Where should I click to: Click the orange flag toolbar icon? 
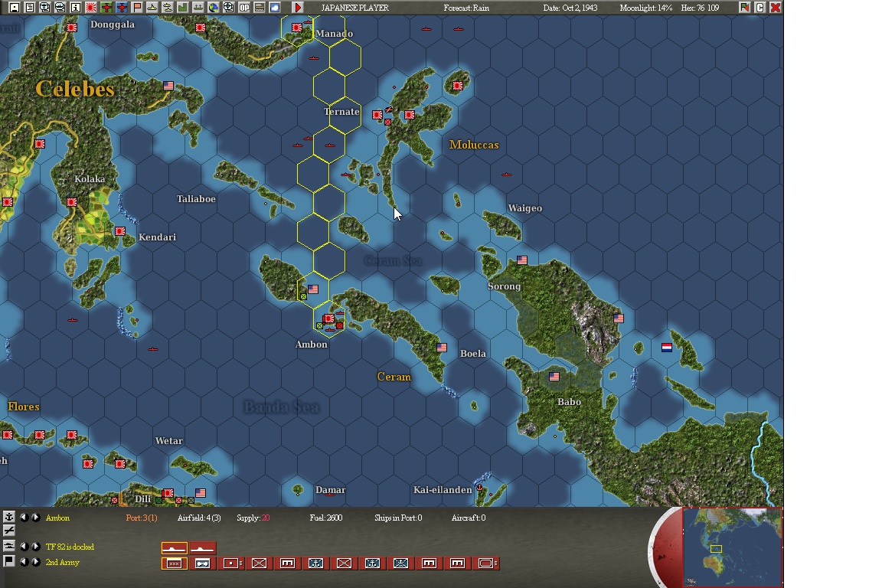137,8
